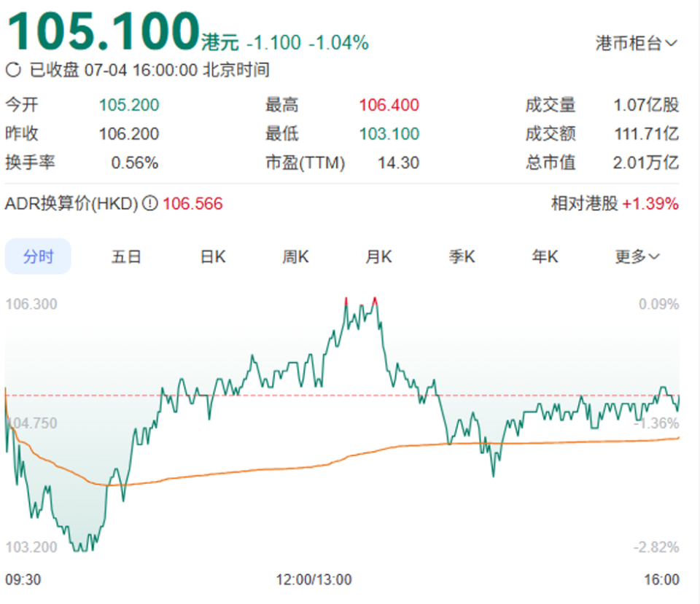Open the 日K daily candlestick view
Viewport: 700px width, 604px height.
(x=211, y=256)
